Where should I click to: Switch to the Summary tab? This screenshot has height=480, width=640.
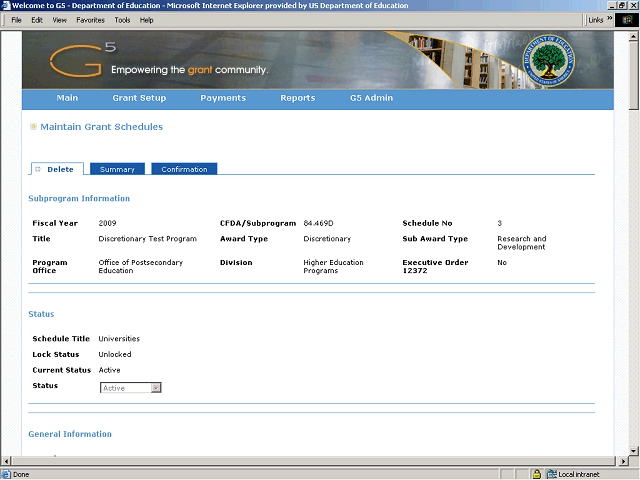pyautogui.click(x=117, y=169)
